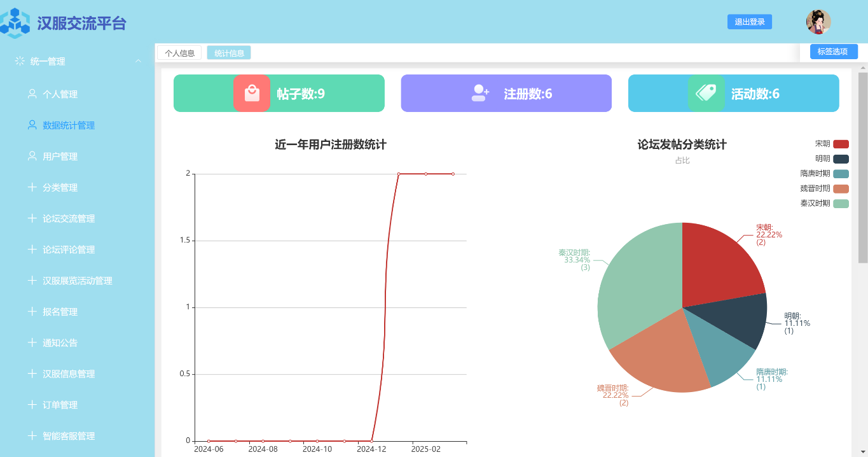Click the 注册数:6 card text
868x457 pixels.
[528, 94]
